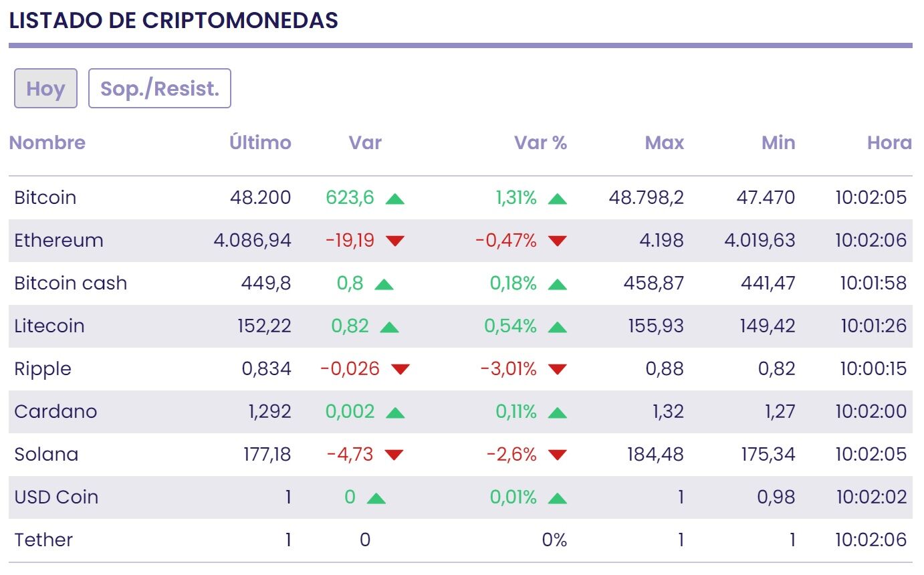Sort by the Var % column header
This screenshot has height=575, width=924.
[x=541, y=142]
